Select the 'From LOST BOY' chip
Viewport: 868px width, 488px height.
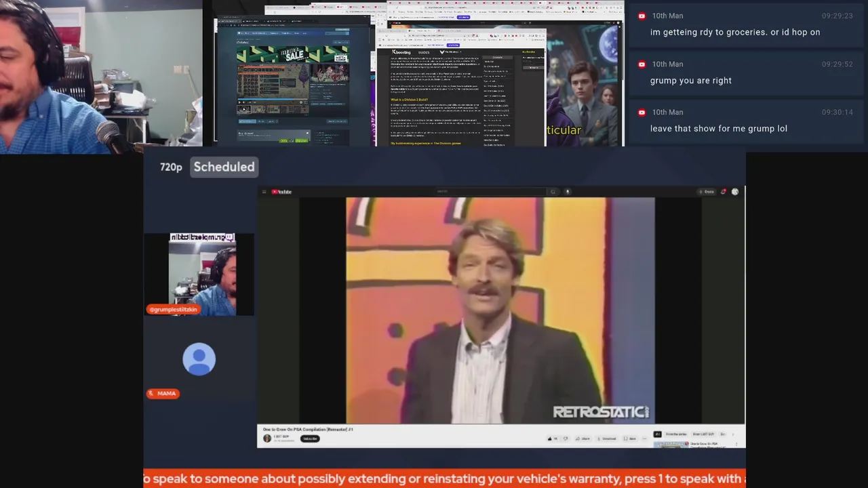pyautogui.click(x=704, y=434)
